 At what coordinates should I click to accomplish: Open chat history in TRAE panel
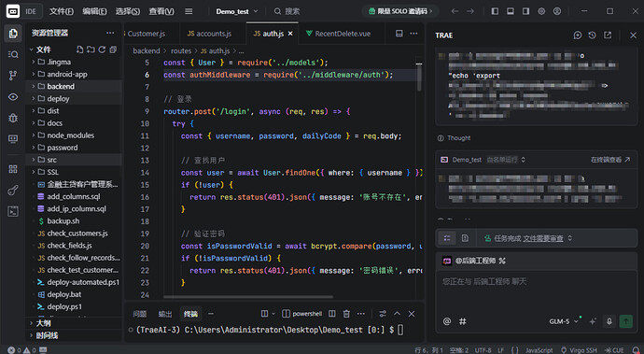click(x=593, y=35)
